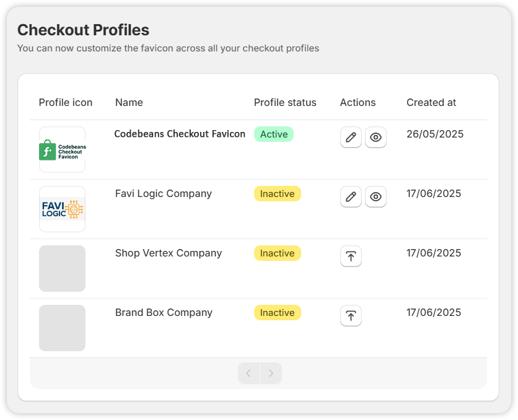The height and width of the screenshot is (420, 518).
Task: Open the Codebeans Checkout Favicon icon thumbnail
Action: pyautogui.click(x=62, y=149)
